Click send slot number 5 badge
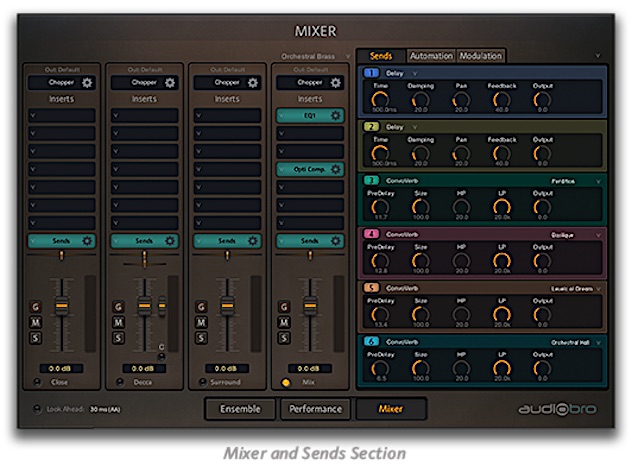 [x=371, y=288]
